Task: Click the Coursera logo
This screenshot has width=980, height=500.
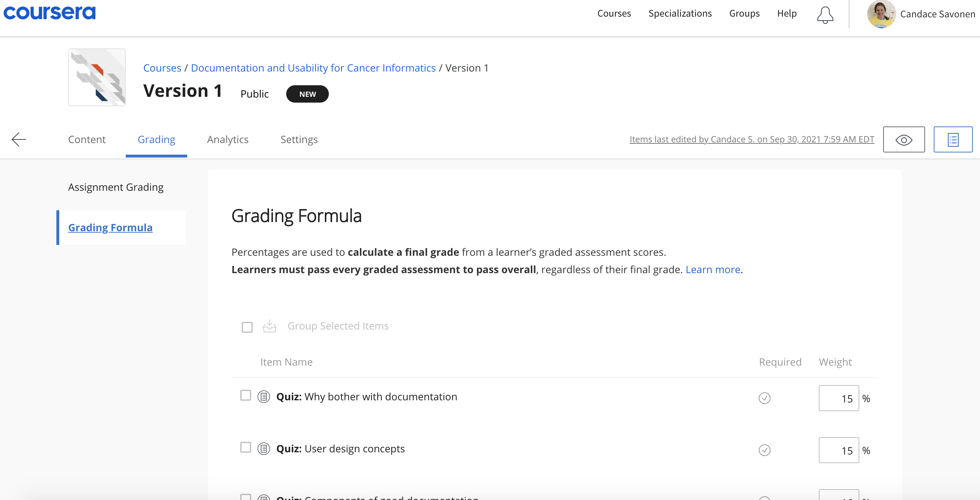Action: [50, 13]
